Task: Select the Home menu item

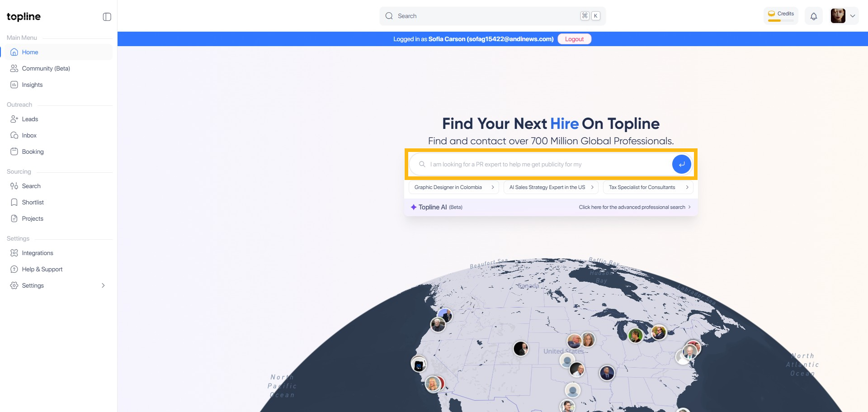Action: coord(30,52)
